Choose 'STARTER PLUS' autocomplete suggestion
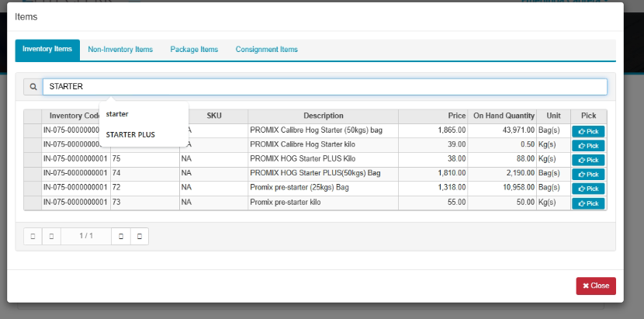Viewport: 644px width, 319px height. pos(130,134)
